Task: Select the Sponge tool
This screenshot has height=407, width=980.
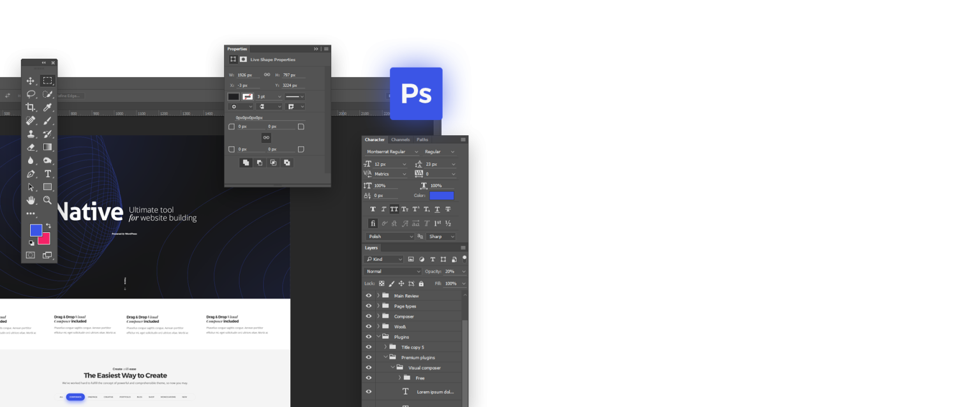Action: pyautogui.click(x=47, y=161)
